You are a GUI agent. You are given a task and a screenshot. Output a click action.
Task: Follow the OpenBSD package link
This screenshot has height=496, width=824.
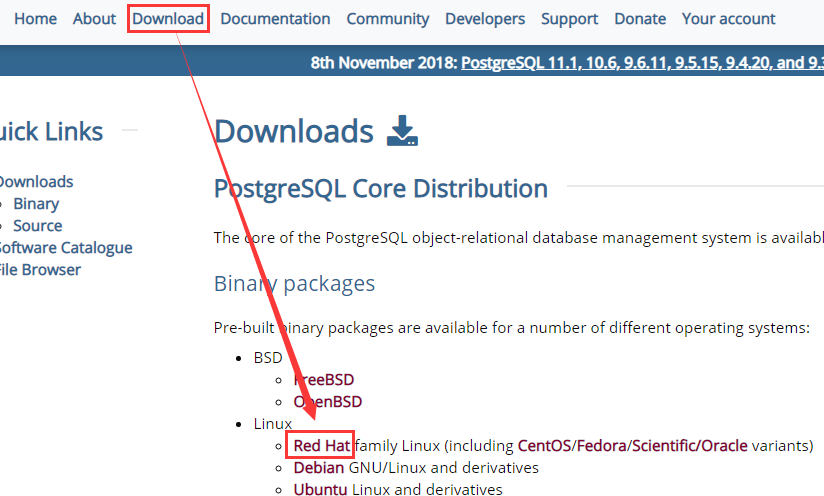pos(328,401)
